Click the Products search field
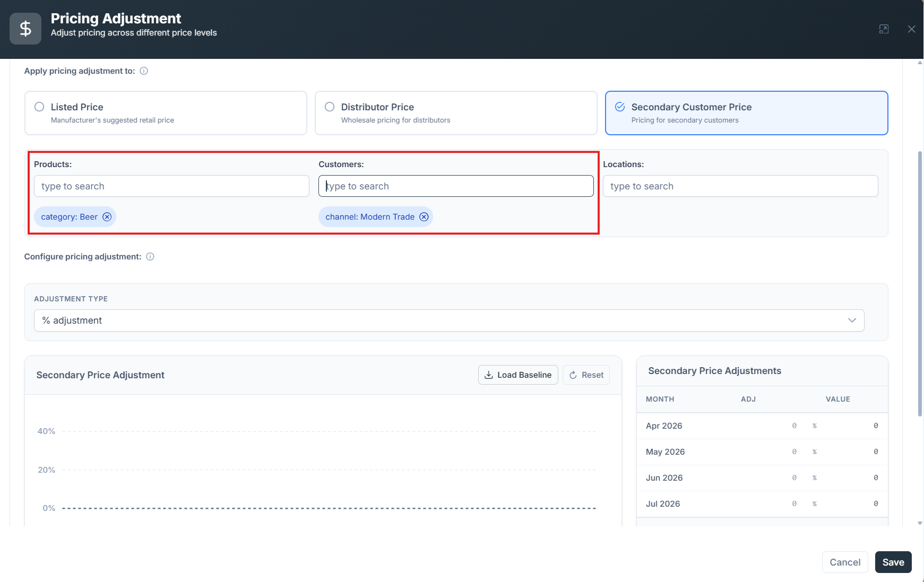Viewport: 924px width, 582px height. (x=171, y=186)
